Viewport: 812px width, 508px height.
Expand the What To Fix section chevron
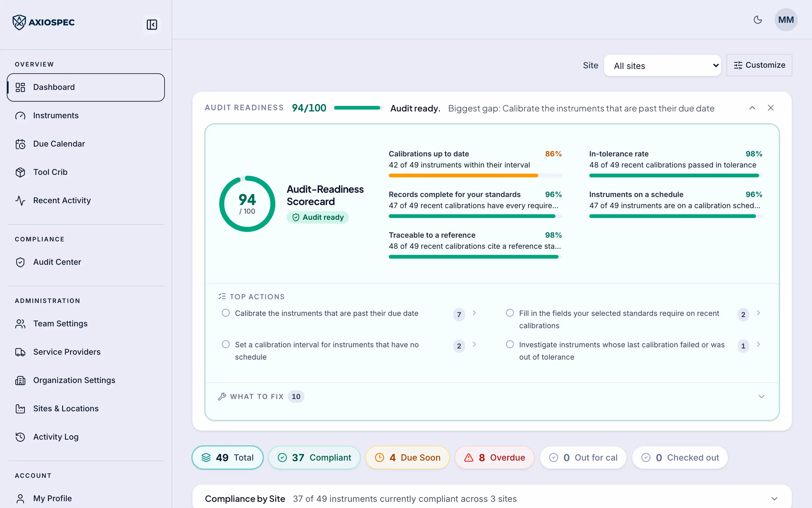pos(761,397)
